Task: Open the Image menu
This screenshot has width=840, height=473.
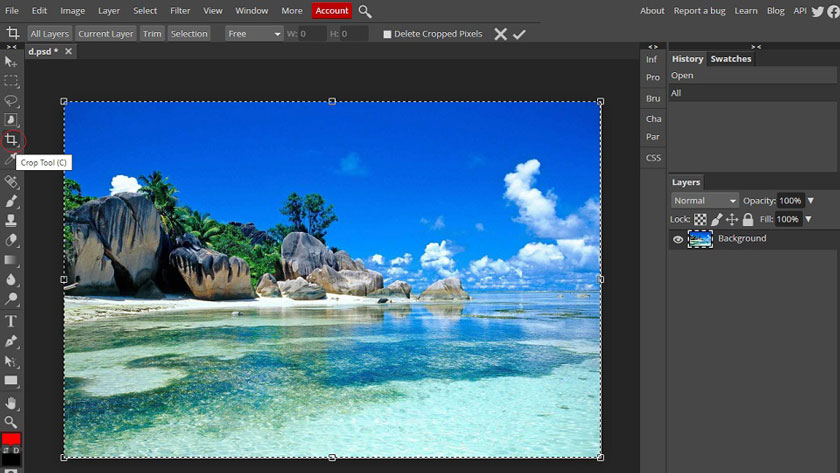Action: (x=72, y=11)
